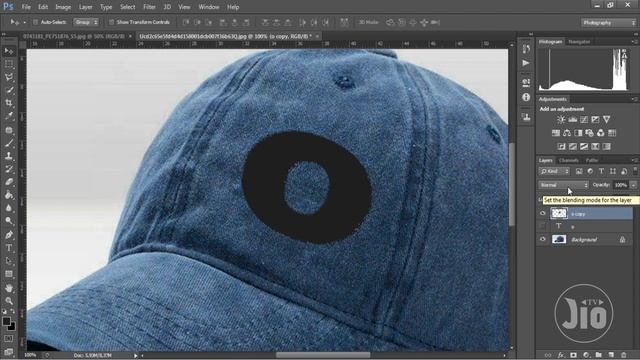Select the Blur tool
The width and height of the screenshot is (640, 360).
click(9, 208)
